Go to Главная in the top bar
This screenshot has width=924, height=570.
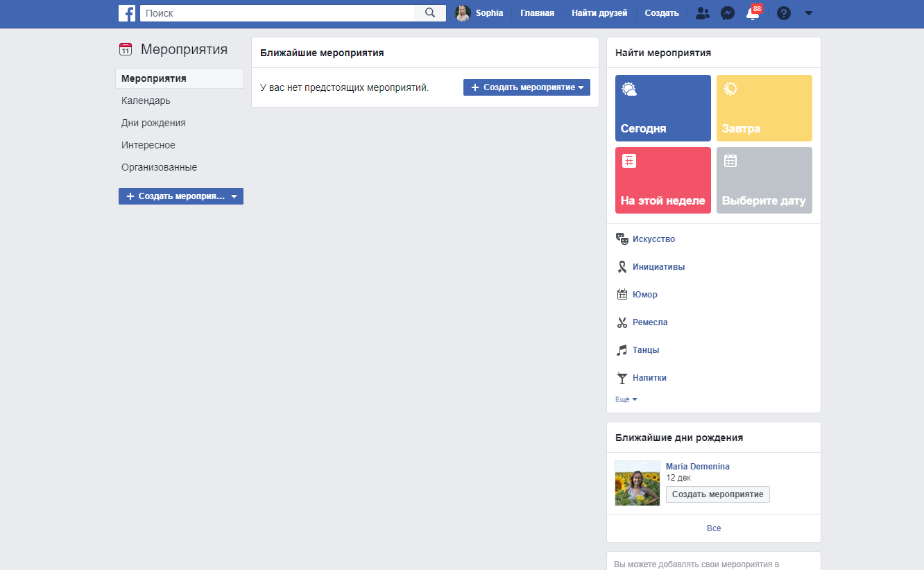(x=537, y=13)
